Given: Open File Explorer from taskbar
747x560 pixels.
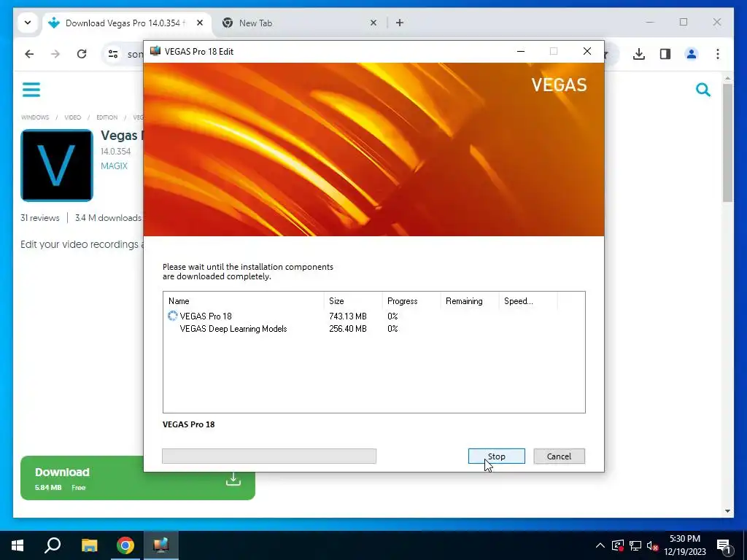Looking at the screenshot, I should click(x=89, y=545).
